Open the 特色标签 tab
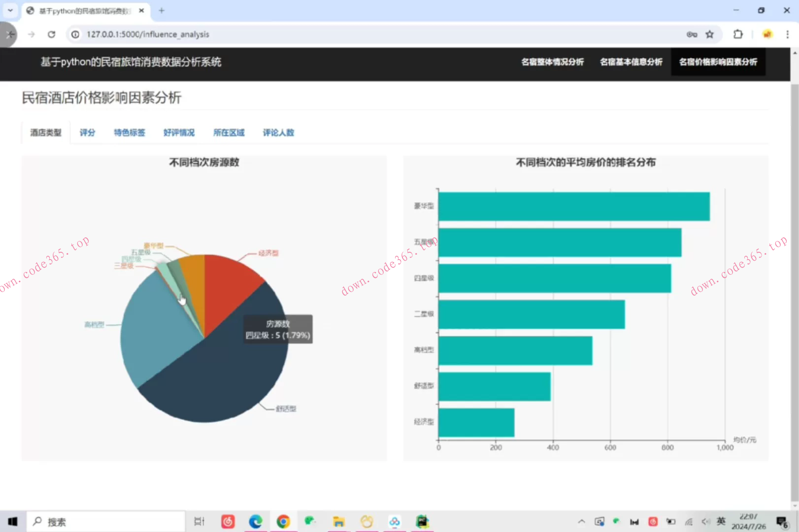Viewport: 799px width, 532px height. [129, 133]
